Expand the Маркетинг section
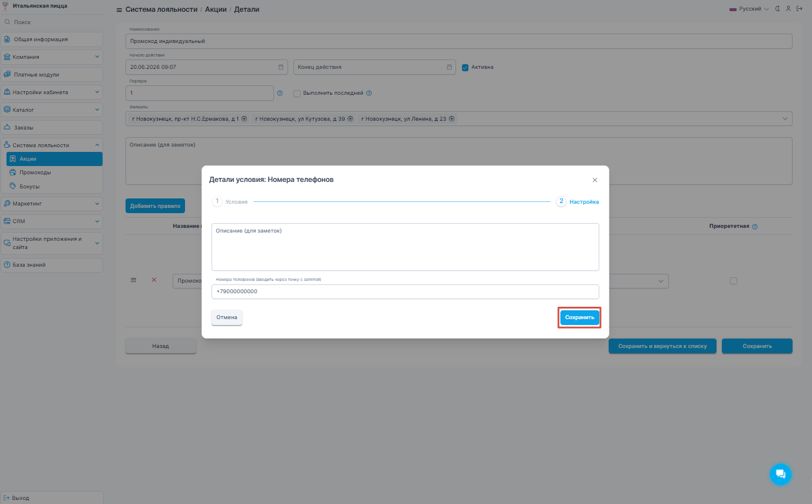 (x=52, y=204)
